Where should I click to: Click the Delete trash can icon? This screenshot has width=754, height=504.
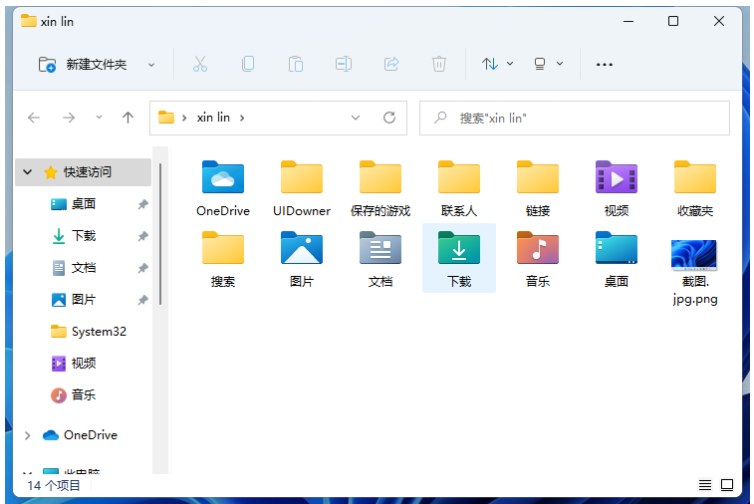click(x=439, y=64)
